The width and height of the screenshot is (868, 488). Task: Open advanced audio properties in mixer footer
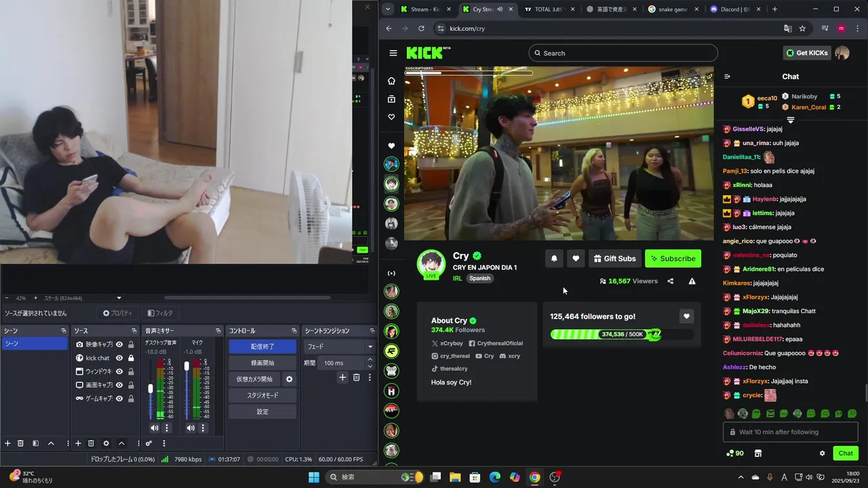(149, 443)
